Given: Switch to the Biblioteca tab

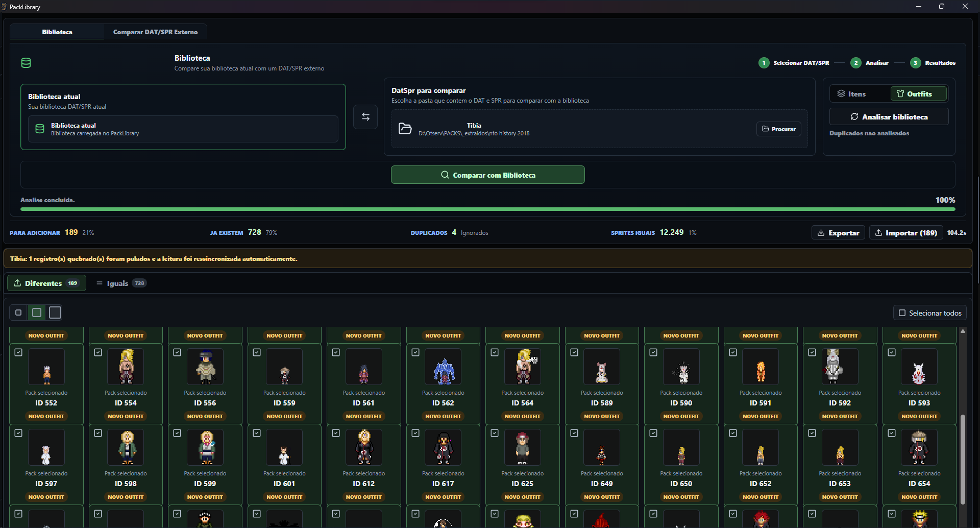Looking at the screenshot, I should tap(57, 32).
